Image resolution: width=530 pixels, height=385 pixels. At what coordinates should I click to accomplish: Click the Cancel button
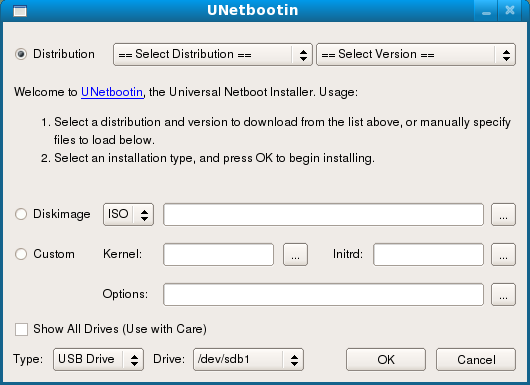coord(476,360)
